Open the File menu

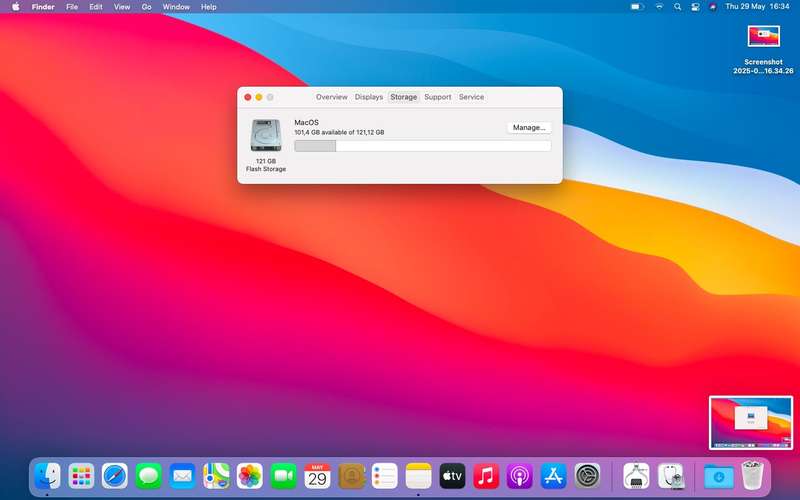(72, 7)
